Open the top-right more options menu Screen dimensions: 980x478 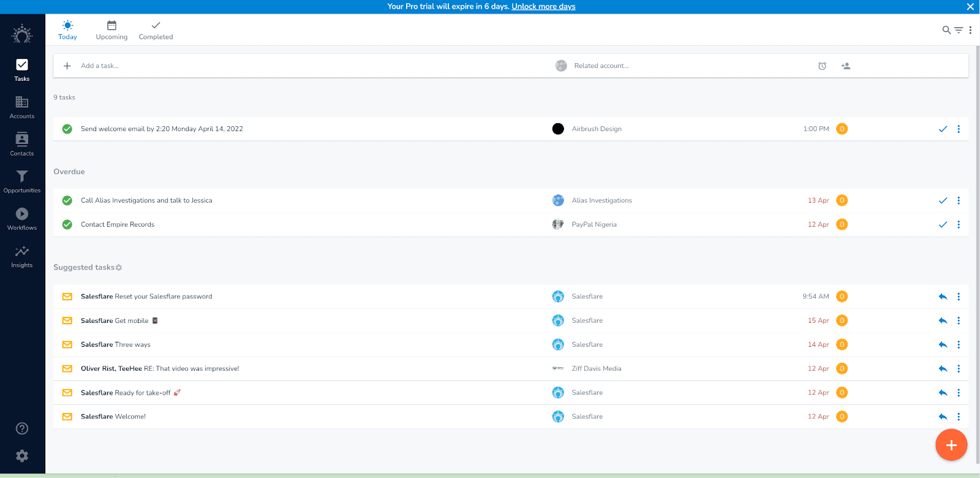[970, 30]
